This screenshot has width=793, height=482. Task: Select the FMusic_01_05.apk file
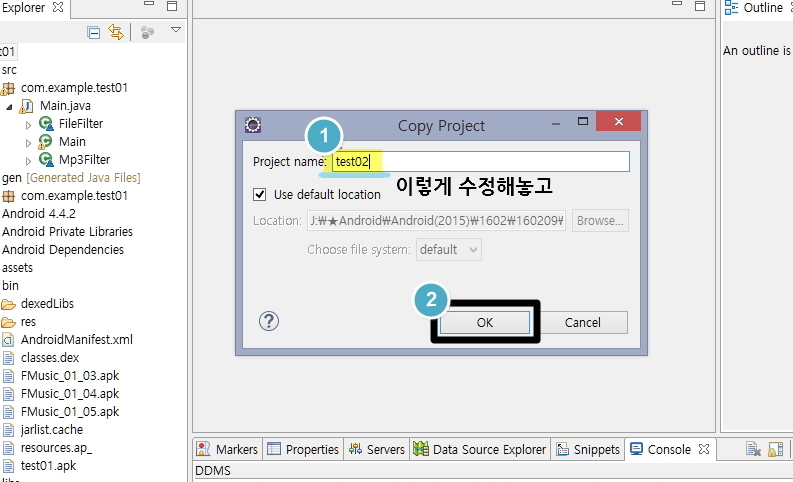(x=70, y=412)
